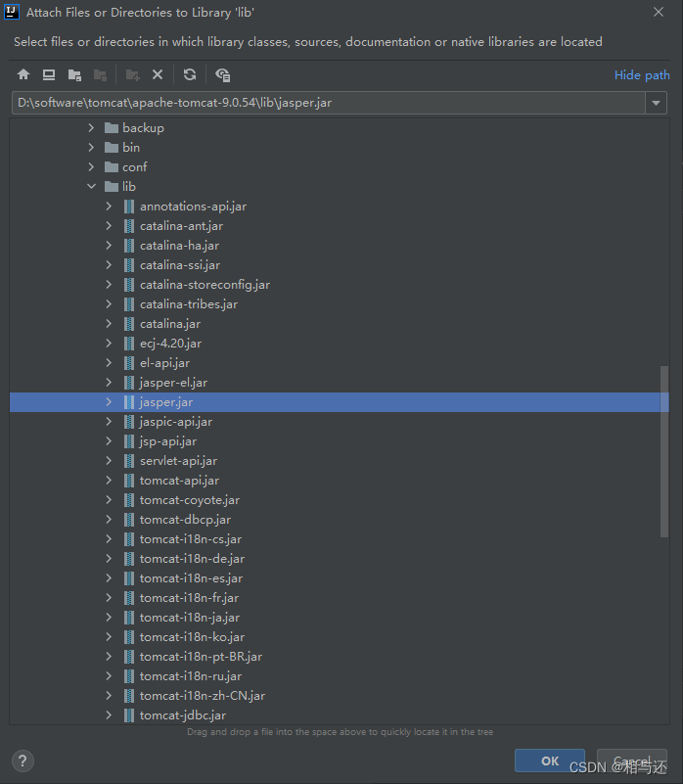
Task: Click into the path text field
Action: [x=329, y=103]
